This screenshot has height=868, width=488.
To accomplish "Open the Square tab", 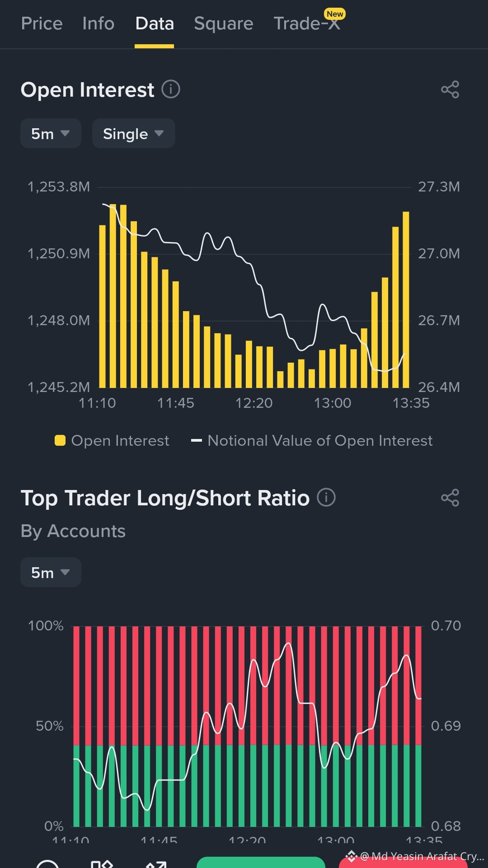I will coord(224,23).
